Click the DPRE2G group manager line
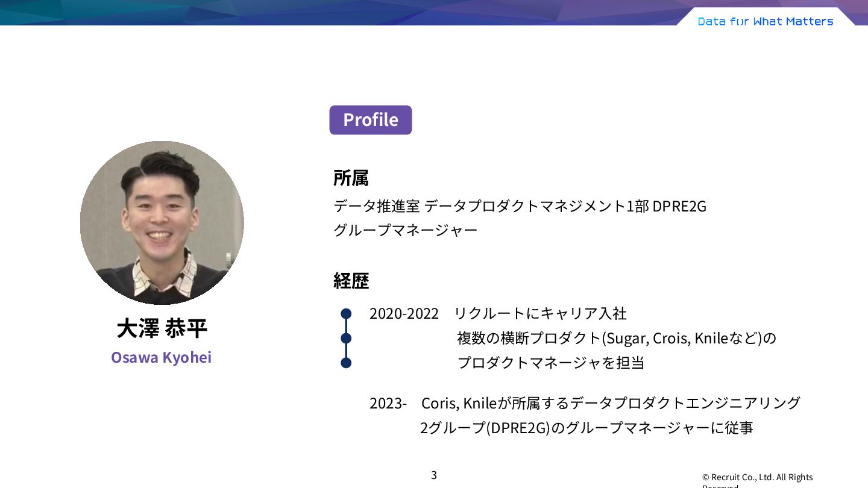868x488 pixels. click(587, 428)
